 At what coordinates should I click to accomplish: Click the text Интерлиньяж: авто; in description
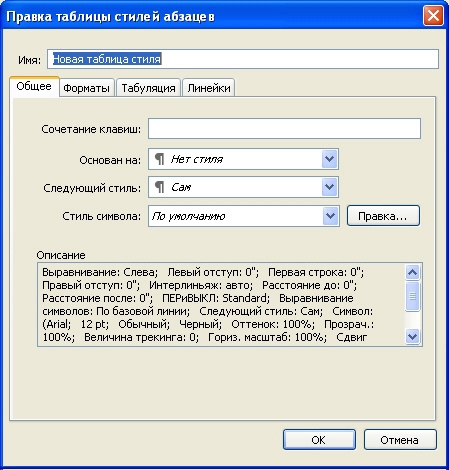pos(201,285)
